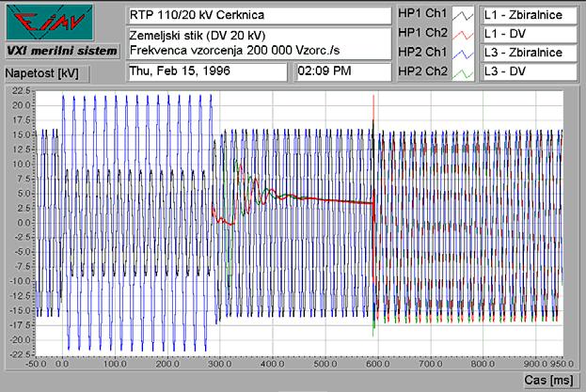
Task: Click the 'HP1 Ch2' legend label
Action: pyautogui.click(x=422, y=33)
